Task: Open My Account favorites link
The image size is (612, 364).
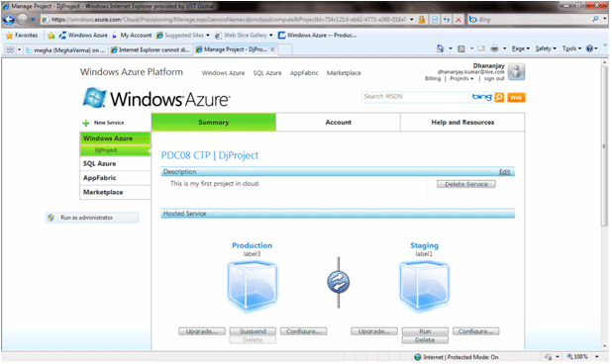Action: coord(132,36)
